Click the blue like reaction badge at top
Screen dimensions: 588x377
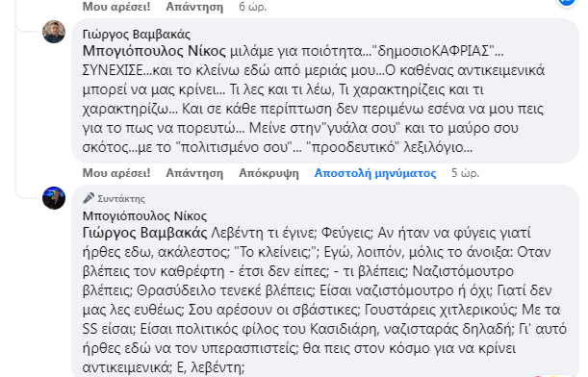point(567,2)
